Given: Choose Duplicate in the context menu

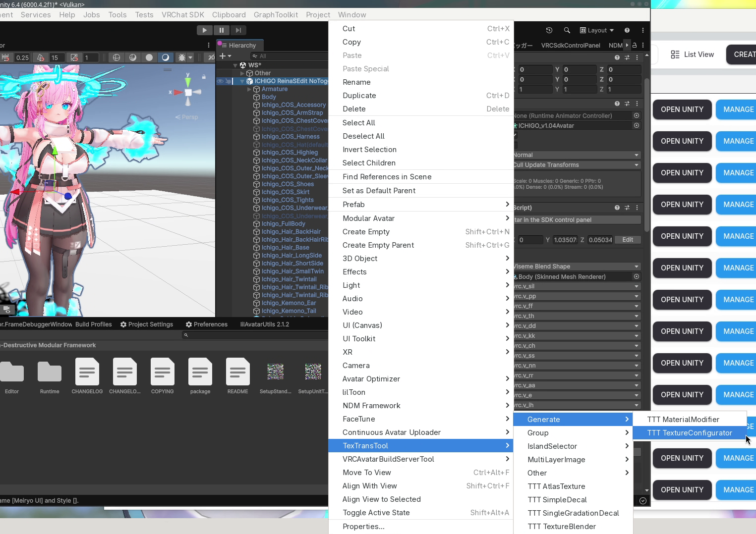Looking at the screenshot, I should click(421, 96).
